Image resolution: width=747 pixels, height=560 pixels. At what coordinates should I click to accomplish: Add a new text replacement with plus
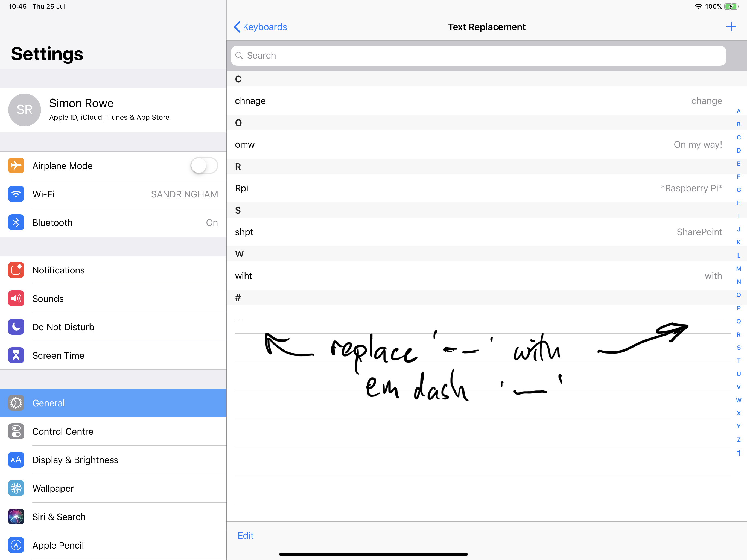731,27
